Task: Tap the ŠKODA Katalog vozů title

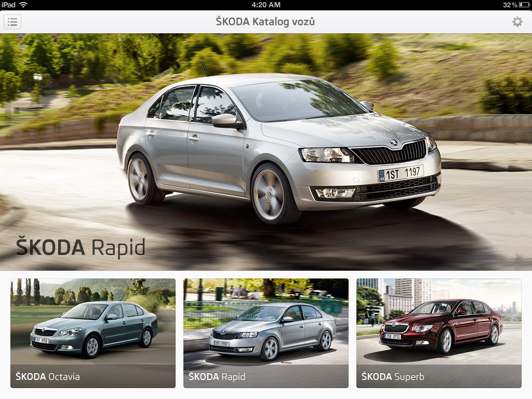Action: tap(265, 22)
